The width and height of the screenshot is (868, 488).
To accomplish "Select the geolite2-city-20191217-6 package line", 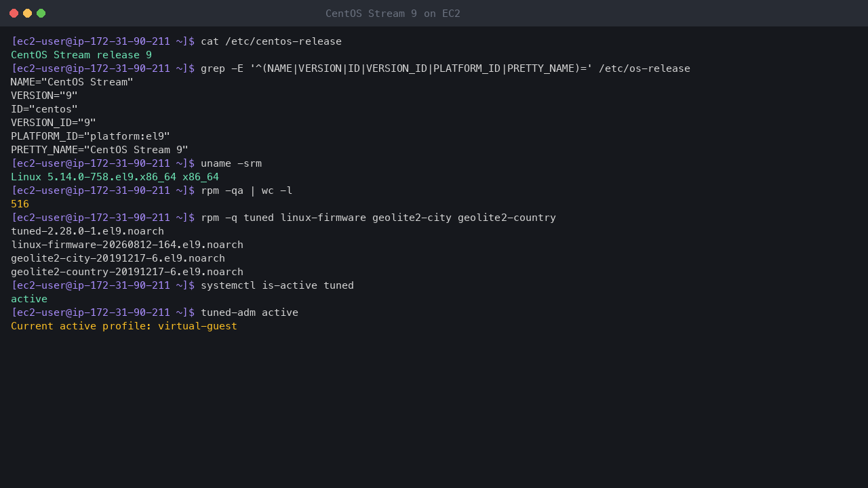I will tap(118, 258).
